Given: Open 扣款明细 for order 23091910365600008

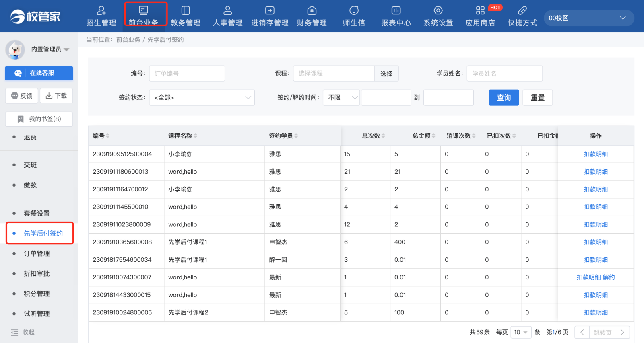Looking at the screenshot, I should point(596,242).
